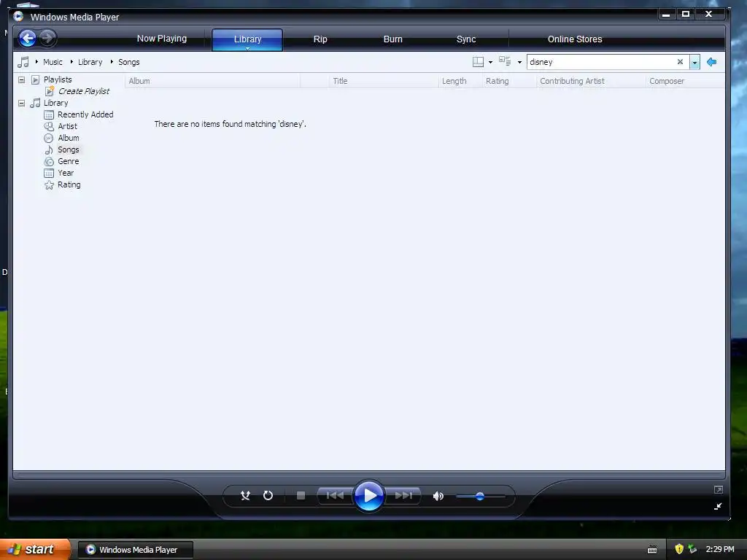Open the Now Playing tab

coord(162,39)
